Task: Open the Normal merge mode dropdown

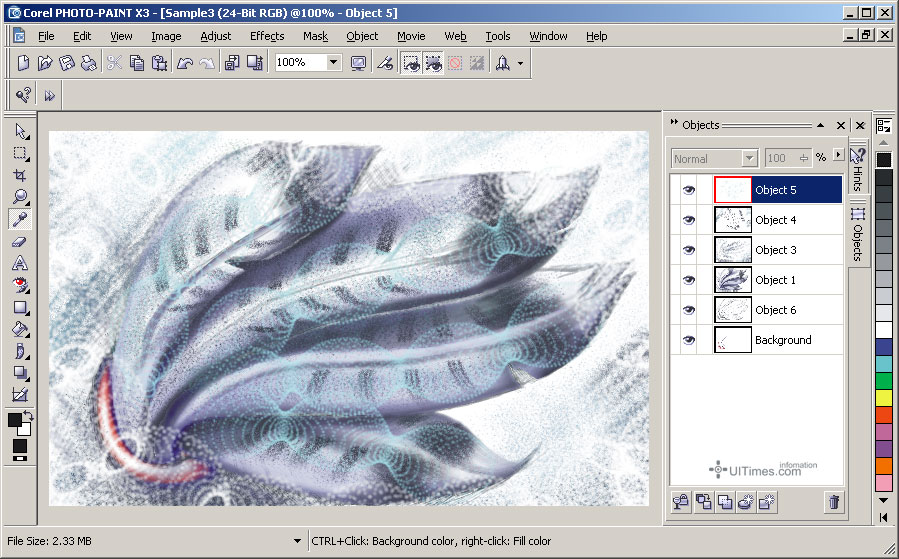Action: 749,158
